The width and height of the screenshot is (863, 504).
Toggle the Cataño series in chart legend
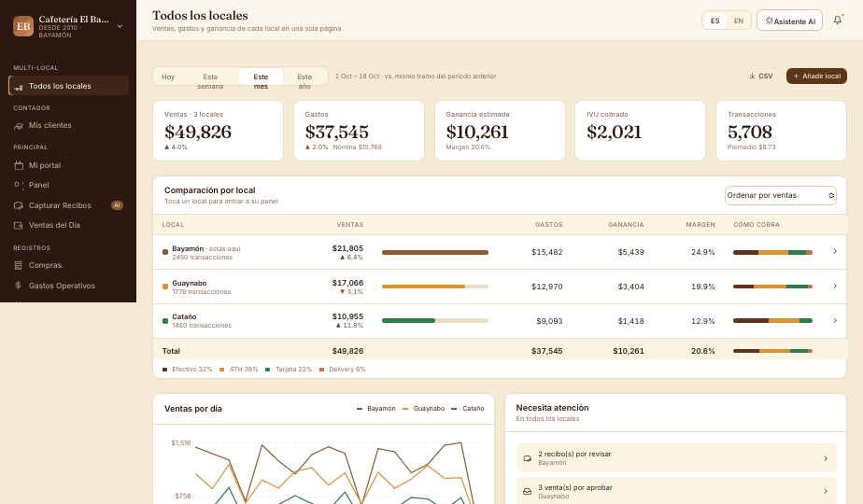tap(467, 408)
